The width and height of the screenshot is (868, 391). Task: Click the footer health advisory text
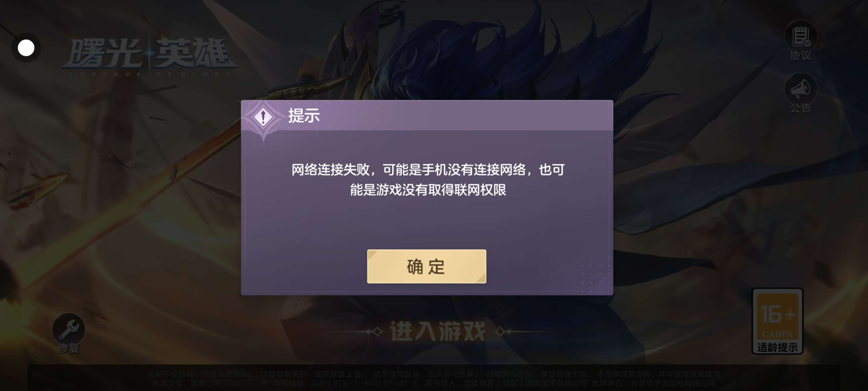[x=434, y=378]
